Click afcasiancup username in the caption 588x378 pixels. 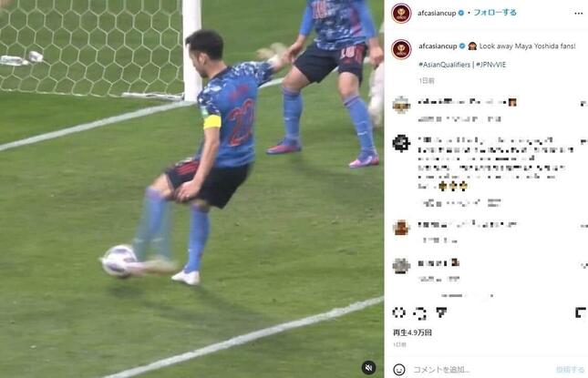[438, 46]
